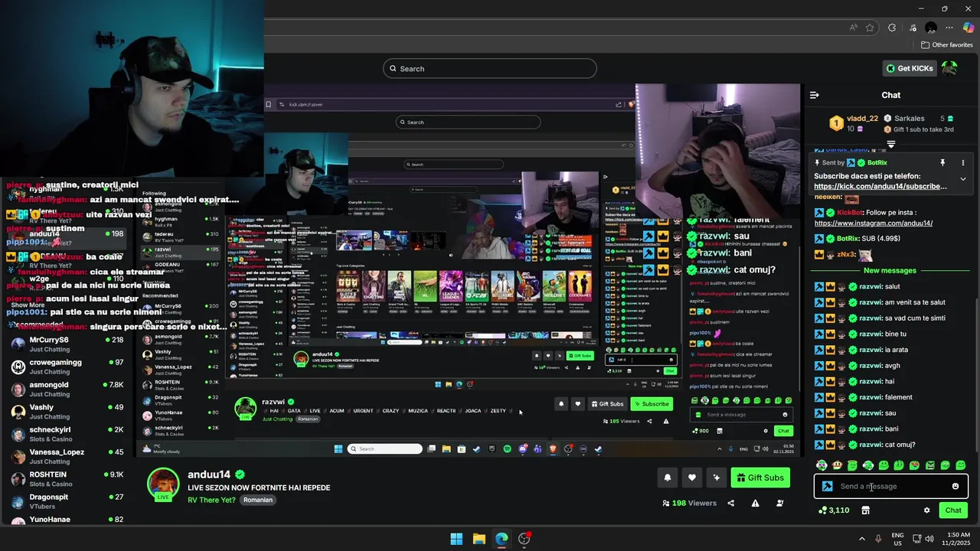Open ROSHTEIN channel in sidebar

click(x=67, y=478)
